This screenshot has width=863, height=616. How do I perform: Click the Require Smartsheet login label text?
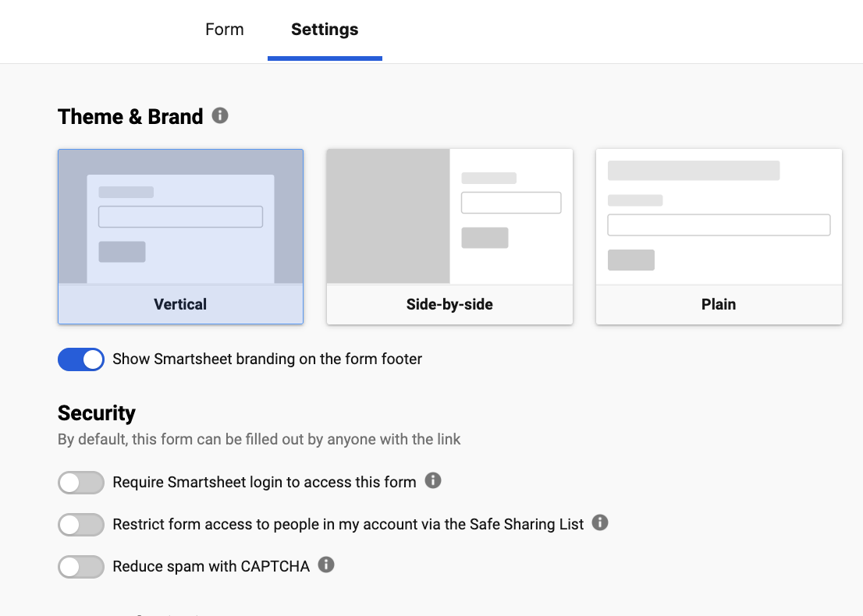coord(265,482)
